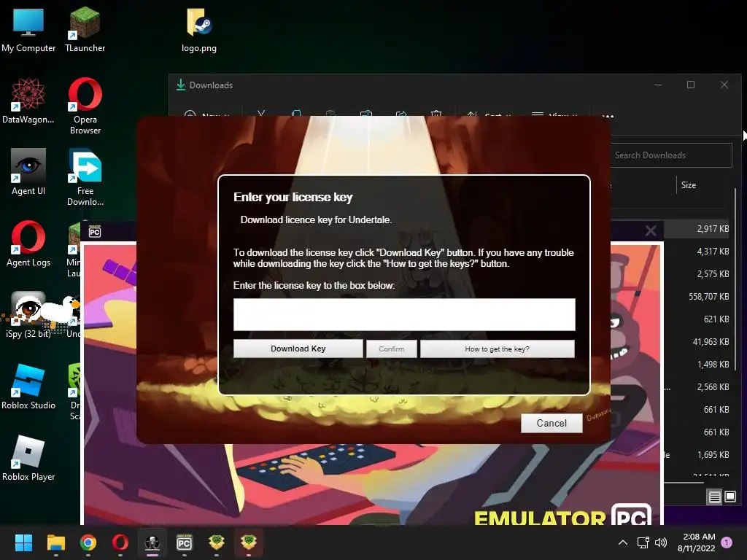Click the Search Downloads box

(x=671, y=155)
